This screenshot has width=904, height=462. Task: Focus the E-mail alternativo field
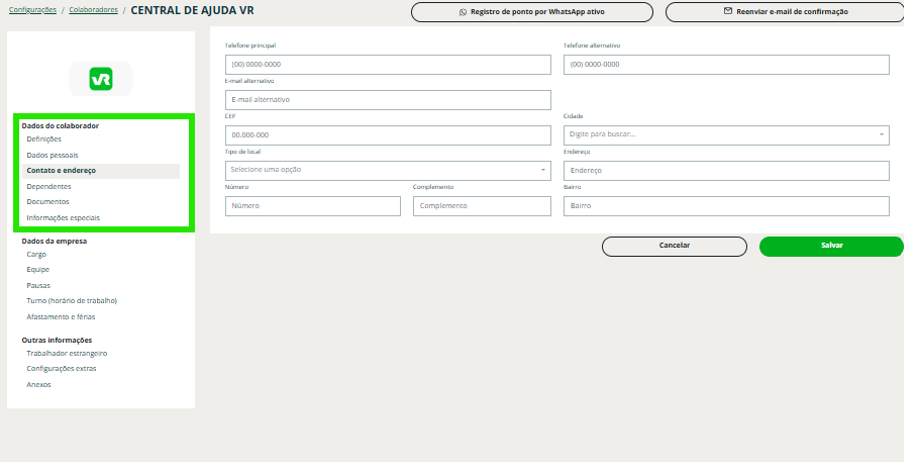coord(388,100)
